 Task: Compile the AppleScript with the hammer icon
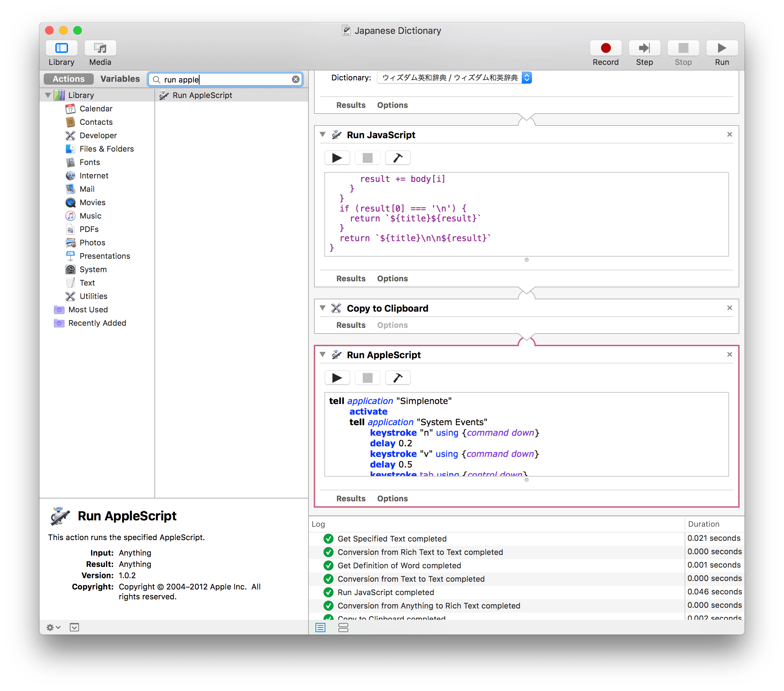click(397, 378)
